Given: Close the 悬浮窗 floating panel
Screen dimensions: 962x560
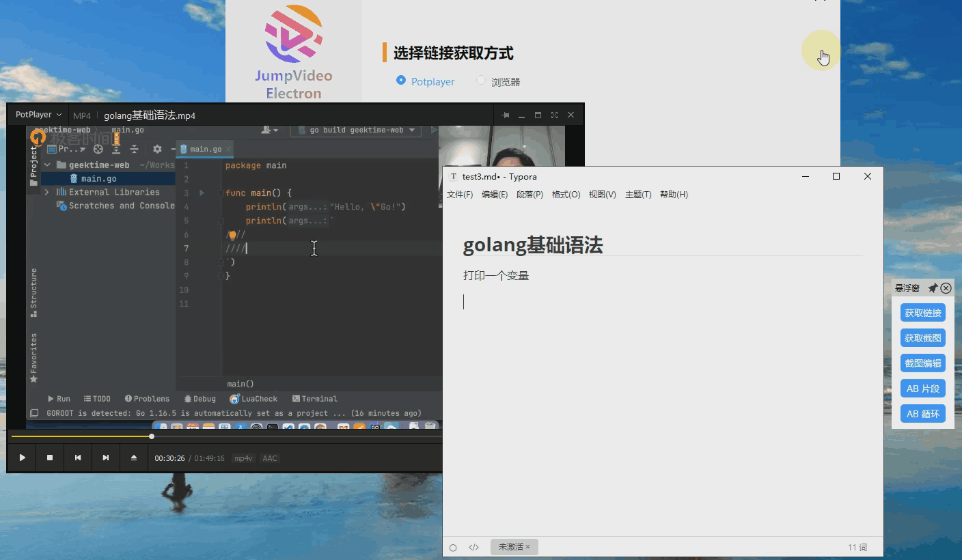Looking at the screenshot, I should pos(946,288).
